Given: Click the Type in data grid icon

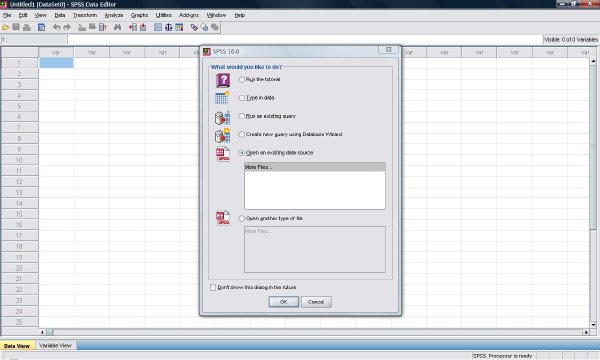Looking at the screenshot, I should click(222, 98).
